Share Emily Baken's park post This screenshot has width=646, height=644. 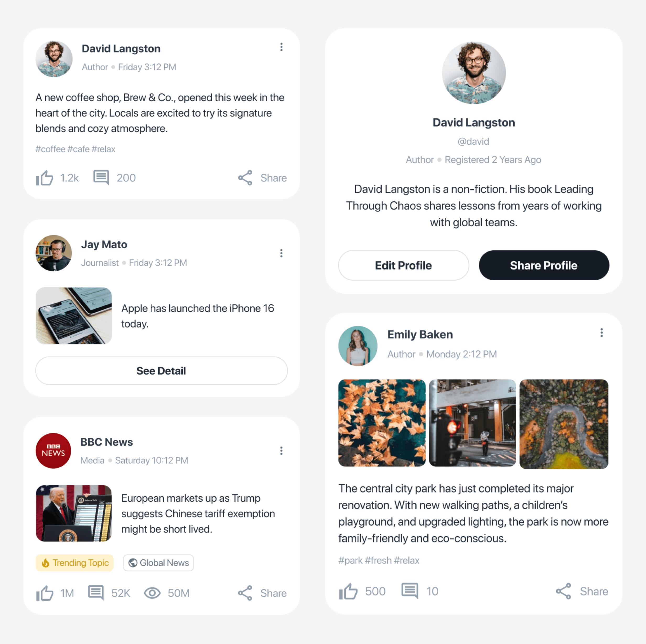(582, 591)
